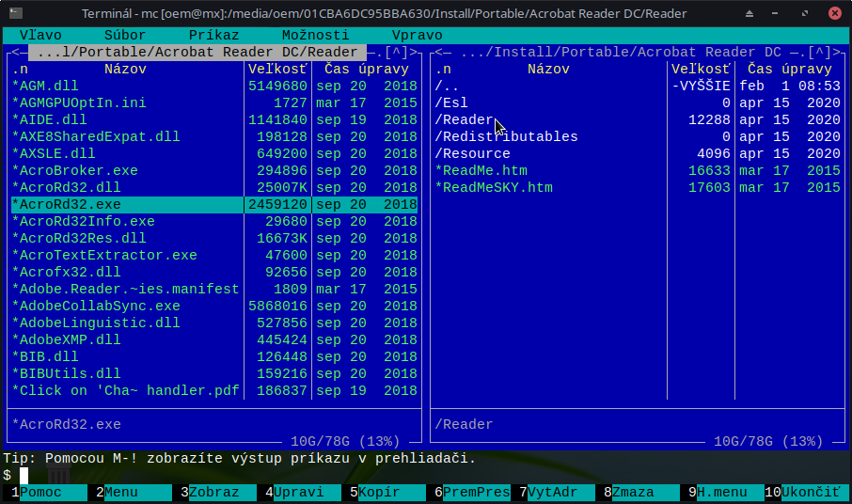Screen dimensions: 852x504
Task: Click the 9 H.menu function key
Action: [722, 493]
